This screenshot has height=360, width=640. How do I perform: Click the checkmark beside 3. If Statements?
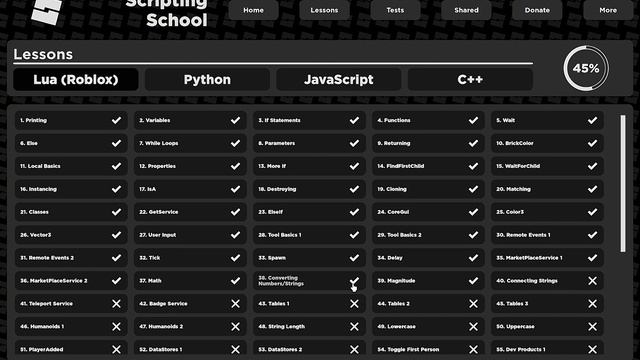coord(354,120)
